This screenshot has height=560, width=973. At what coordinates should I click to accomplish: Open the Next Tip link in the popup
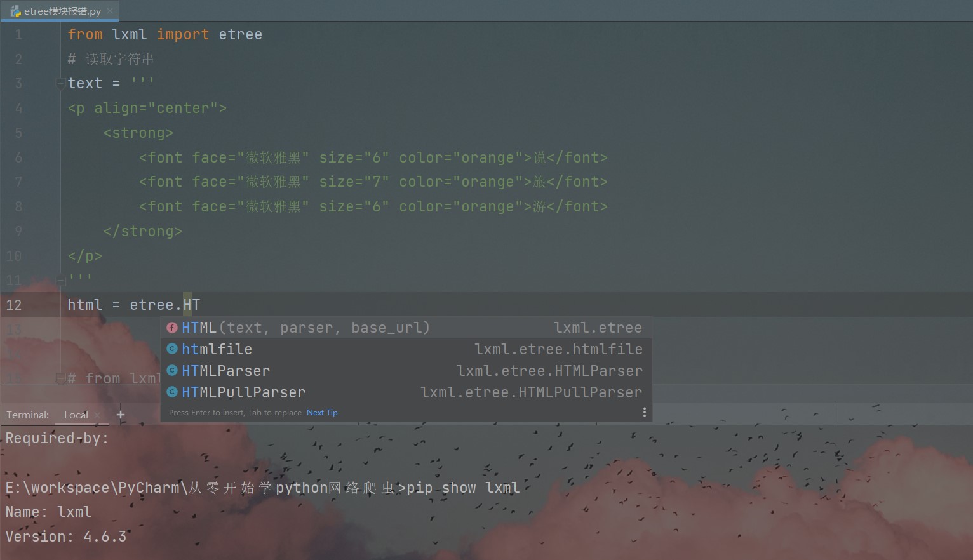[x=322, y=412]
